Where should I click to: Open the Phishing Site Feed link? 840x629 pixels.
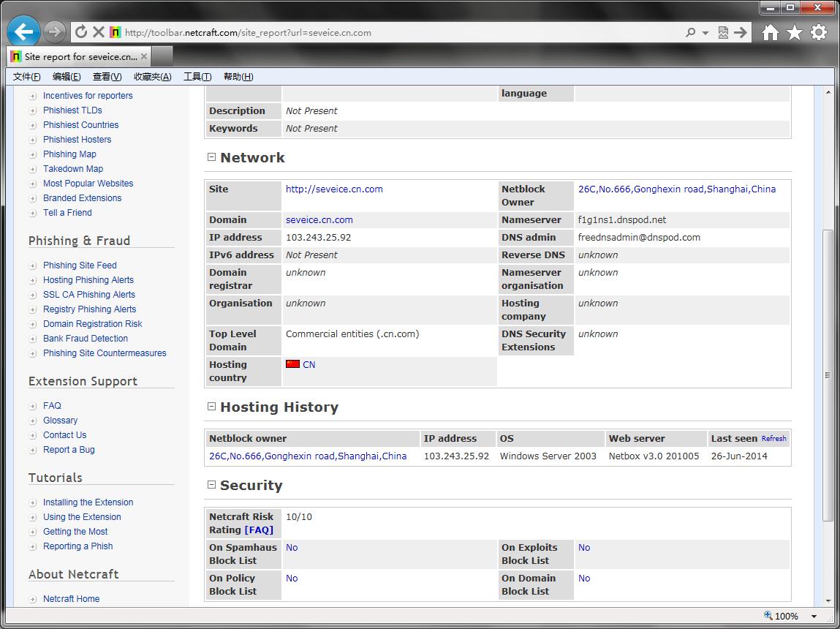click(x=80, y=265)
